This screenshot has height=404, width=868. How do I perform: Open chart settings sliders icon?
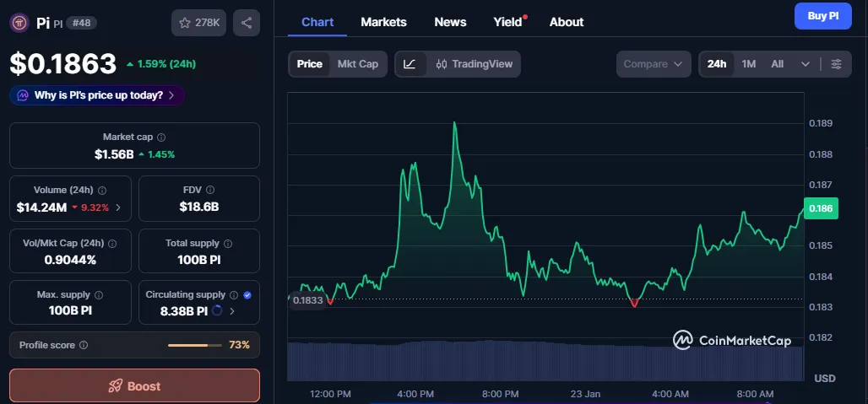[837, 64]
